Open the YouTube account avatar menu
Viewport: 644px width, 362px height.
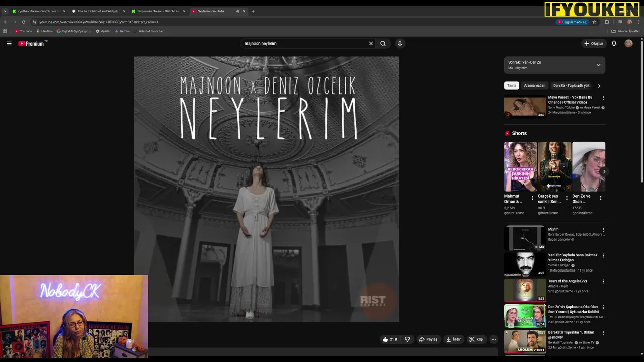coord(628,44)
